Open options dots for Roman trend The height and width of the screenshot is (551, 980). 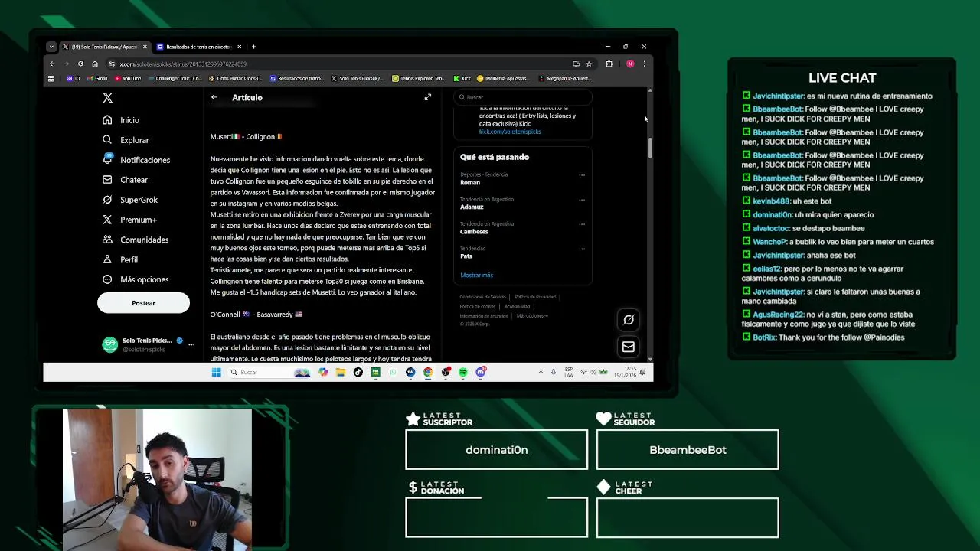pos(582,175)
